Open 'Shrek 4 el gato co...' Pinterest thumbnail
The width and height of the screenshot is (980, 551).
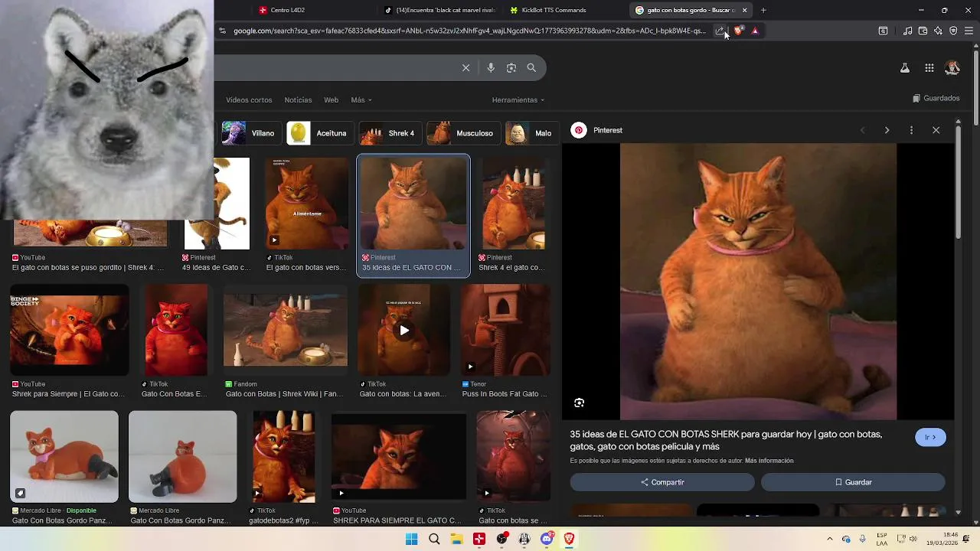pos(514,204)
